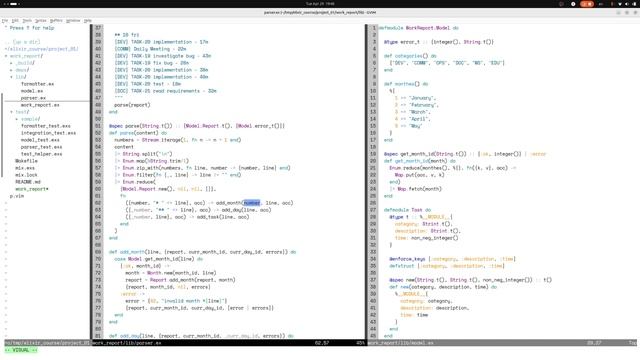
Task: Open the network icon in system tray
Action: pyautogui.click(x=620, y=4)
